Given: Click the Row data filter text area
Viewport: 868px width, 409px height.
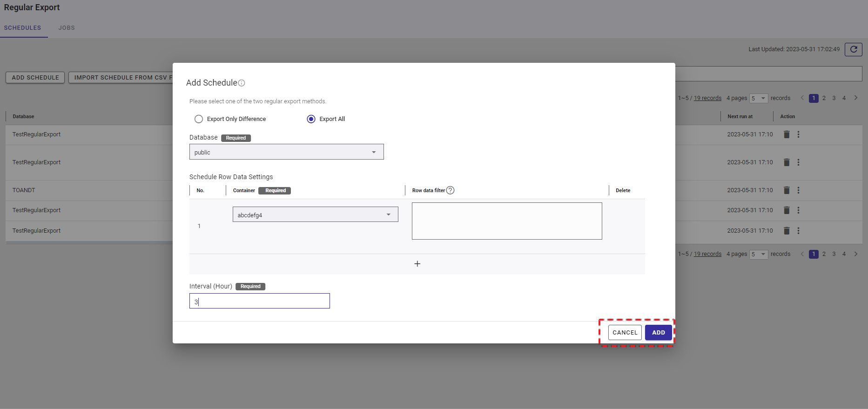Looking at the screenshot, I should coord(506,221).
